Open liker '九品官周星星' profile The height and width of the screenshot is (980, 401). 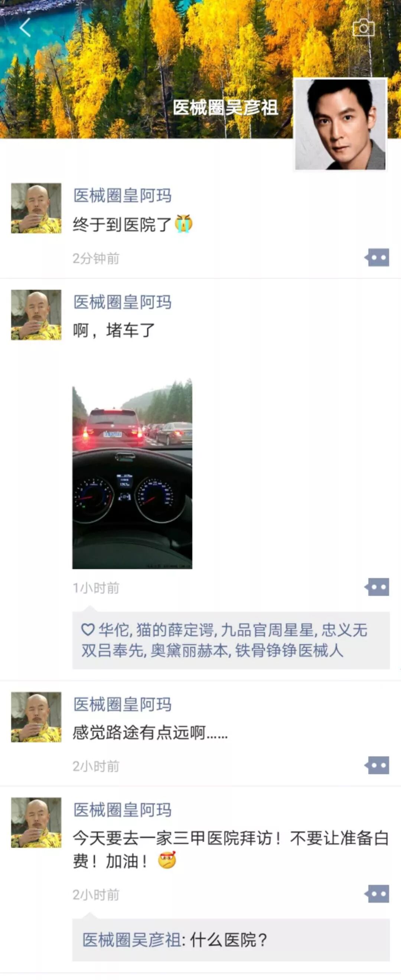tap(267, 630)
